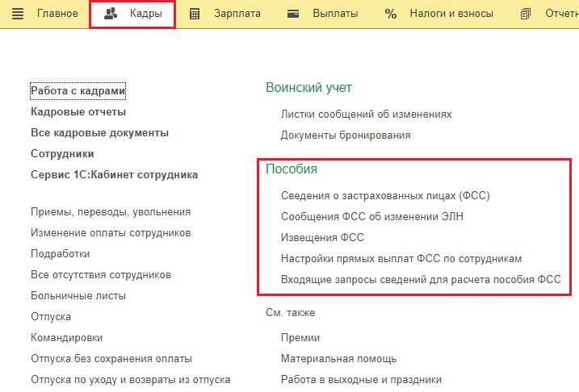Click the people icon on Кадры tab
579x392 pixels.
pos(111,14)
